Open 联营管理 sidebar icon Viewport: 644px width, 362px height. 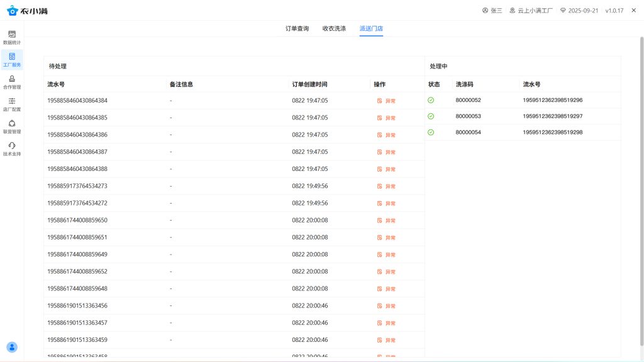tap(12, 126)
